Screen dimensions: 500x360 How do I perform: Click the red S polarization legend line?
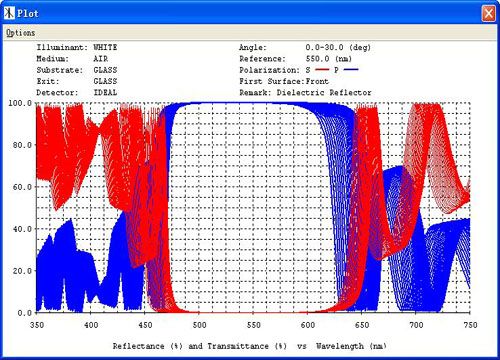pyautogui.click(x=322, y=70)
